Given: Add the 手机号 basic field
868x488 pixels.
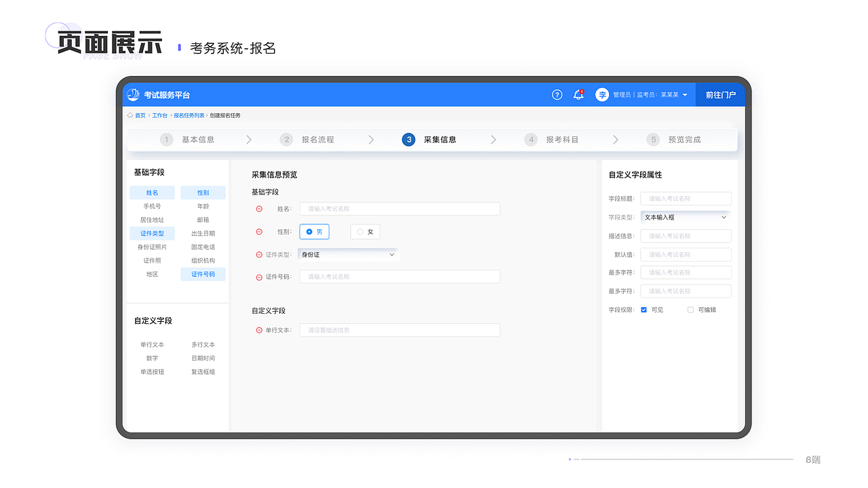Looking at the screenshot, I should click(152, 206).
